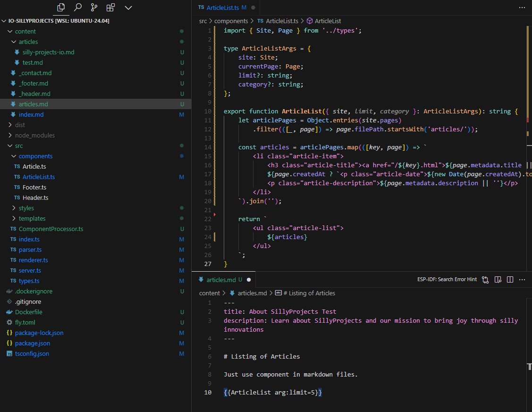Open server.ts file
This screenshot has width=532, height=412.
[x=96, y=270]
